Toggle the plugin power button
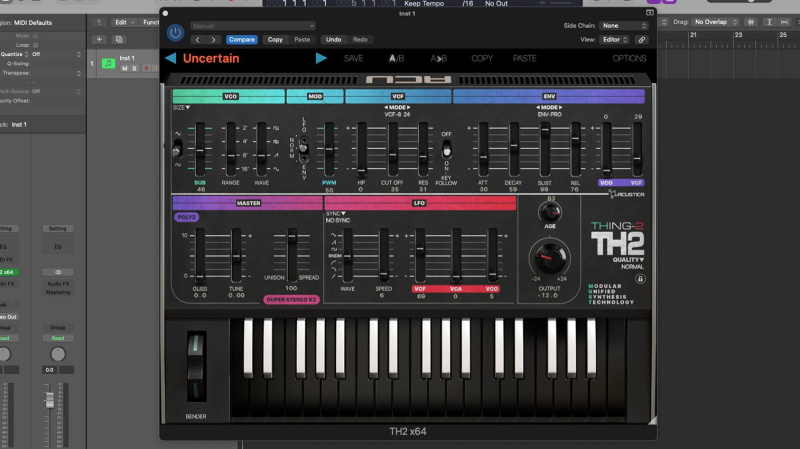800x449 pixels. point(175,33)
